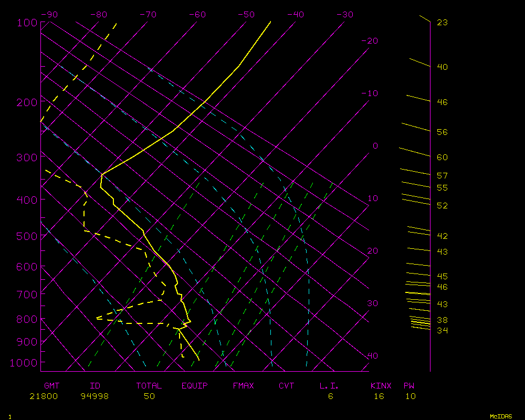Click the wind speed value 60
The width and height of the screenshot is (525, 420).
(x=442, y=157)
